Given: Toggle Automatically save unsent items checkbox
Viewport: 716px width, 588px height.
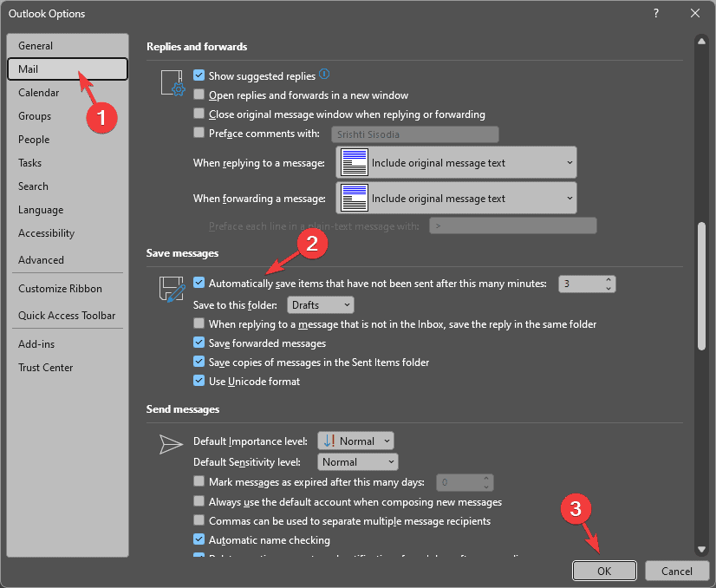Looking at the screenshot, I should click(199, 283).
